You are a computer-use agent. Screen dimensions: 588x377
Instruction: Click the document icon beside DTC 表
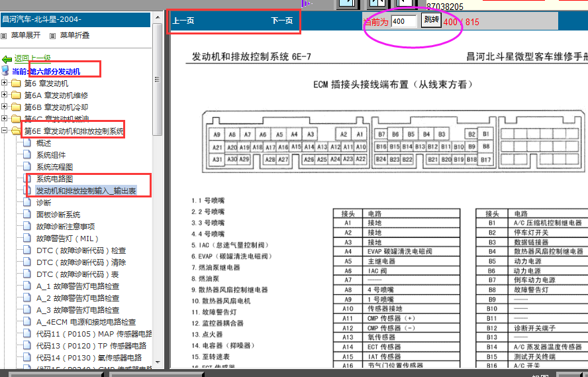pos(27,274)
